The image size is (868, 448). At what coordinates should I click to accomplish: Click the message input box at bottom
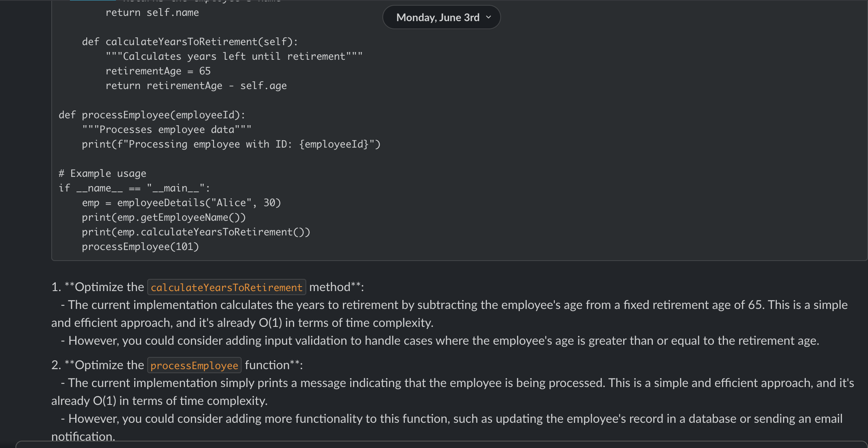[441, 445]
